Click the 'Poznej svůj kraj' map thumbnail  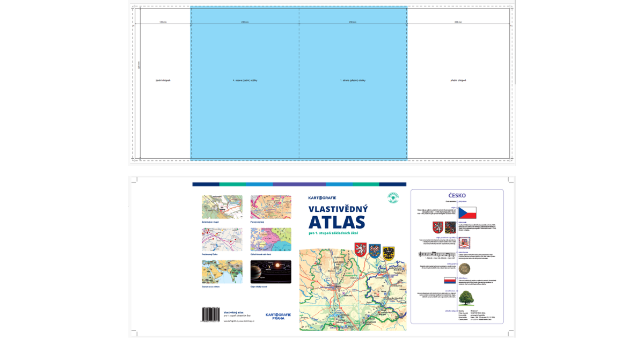(x=271, y=207)
